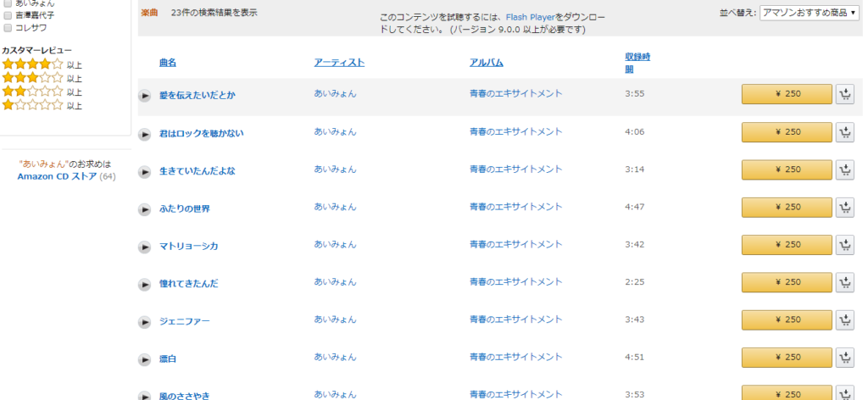Screen dimensions: 868x400
Task: Open album 青春のエキサイトメント in 愛を伝えたいだとか row
Action: pos(516,93)
